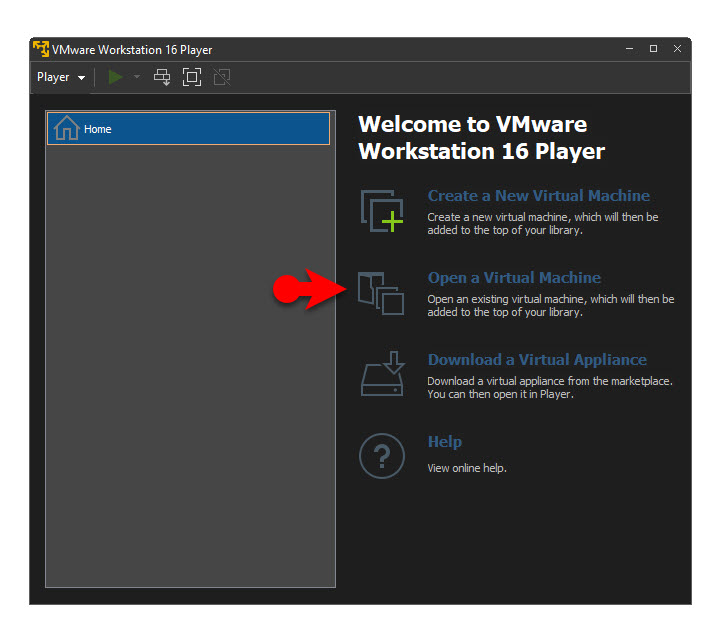The width and height of the screenshot is (724, 641).
Task: Click the Create New Virtual Machine icon
Action: (382, 211)
